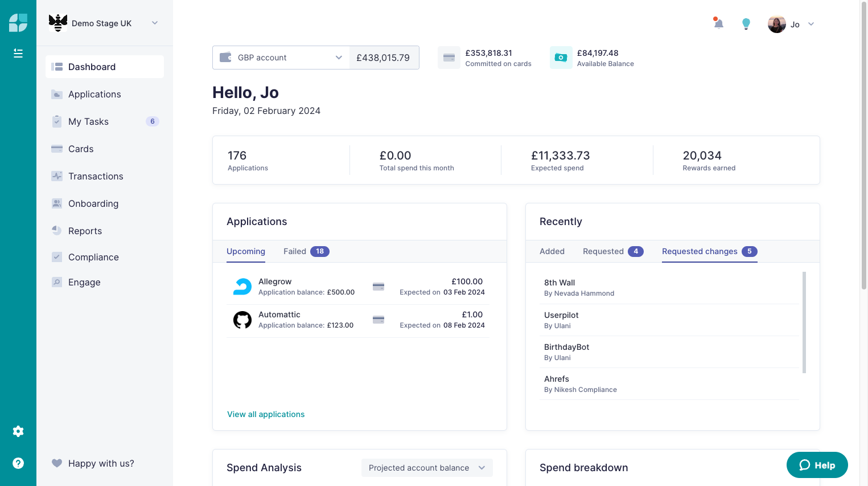
Task: Open settings via the gear icon
Action: (18, 431)
